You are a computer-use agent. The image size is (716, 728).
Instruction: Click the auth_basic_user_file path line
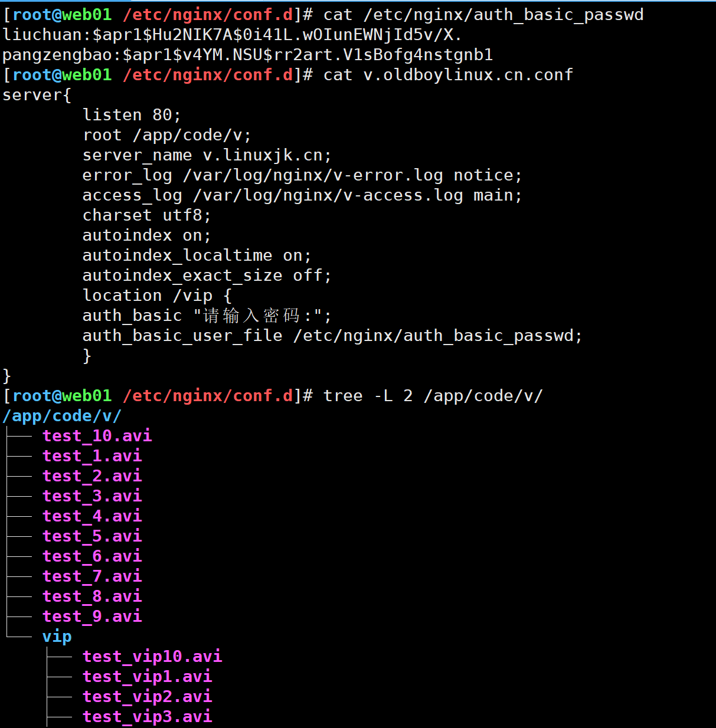pyautogui.click(x=332, y=336)
